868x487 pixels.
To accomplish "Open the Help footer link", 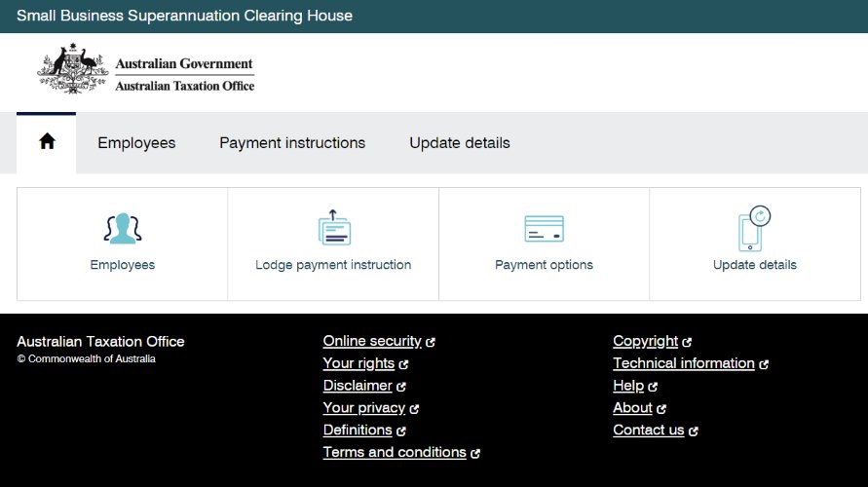I will [x=628, y=385].
